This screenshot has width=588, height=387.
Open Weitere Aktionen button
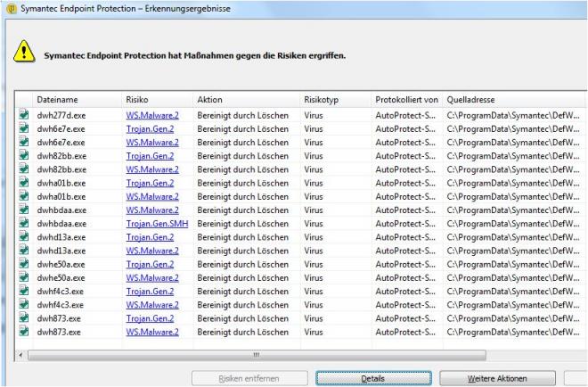pyautogui.click(x=497, y=378)
